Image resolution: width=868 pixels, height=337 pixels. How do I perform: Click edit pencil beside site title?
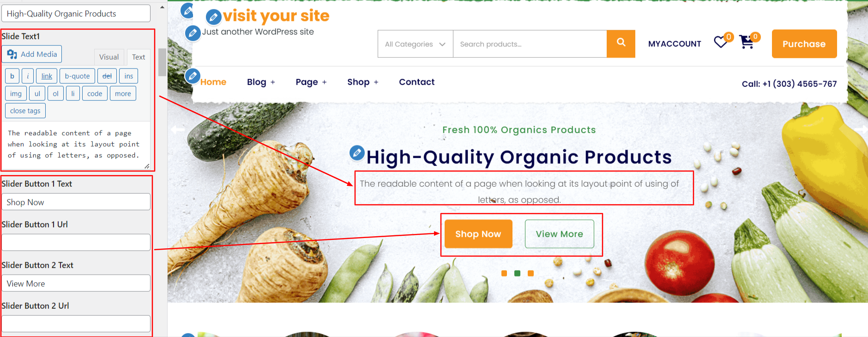pyautogui.click(x=213, y=17)
